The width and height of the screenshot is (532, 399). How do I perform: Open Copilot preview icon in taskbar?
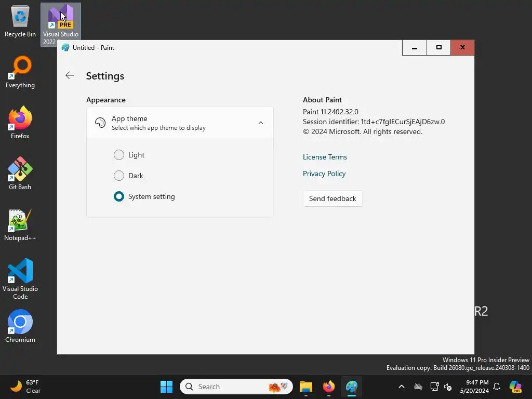[x=515, y=387]
